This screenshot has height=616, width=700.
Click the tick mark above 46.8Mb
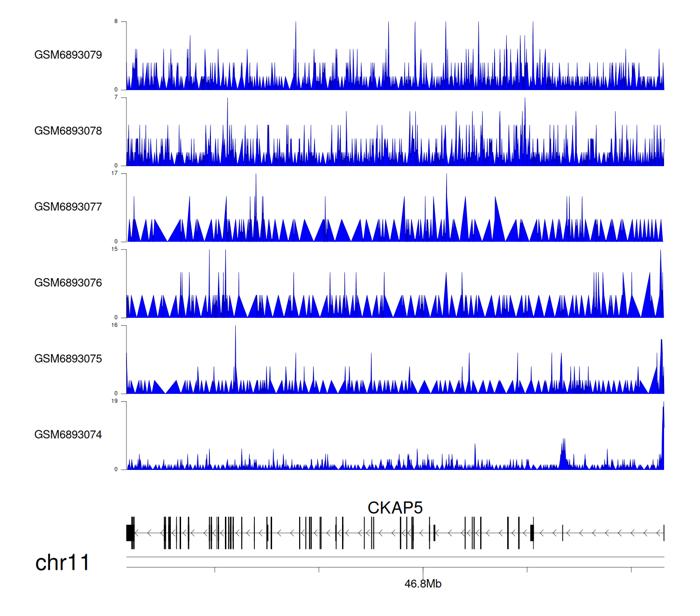click(x=423, y=570)
